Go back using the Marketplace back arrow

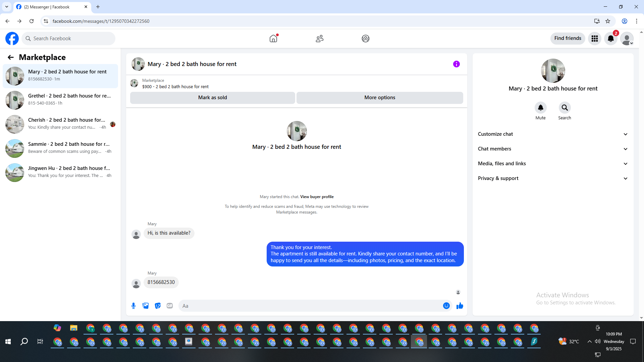pos(11,57)
